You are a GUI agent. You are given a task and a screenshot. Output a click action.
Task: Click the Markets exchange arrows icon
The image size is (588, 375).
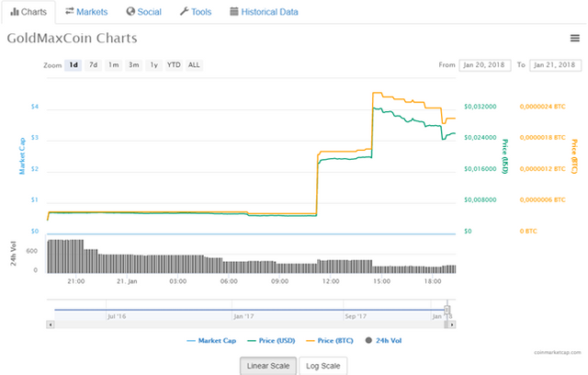[x=70, y=12]
